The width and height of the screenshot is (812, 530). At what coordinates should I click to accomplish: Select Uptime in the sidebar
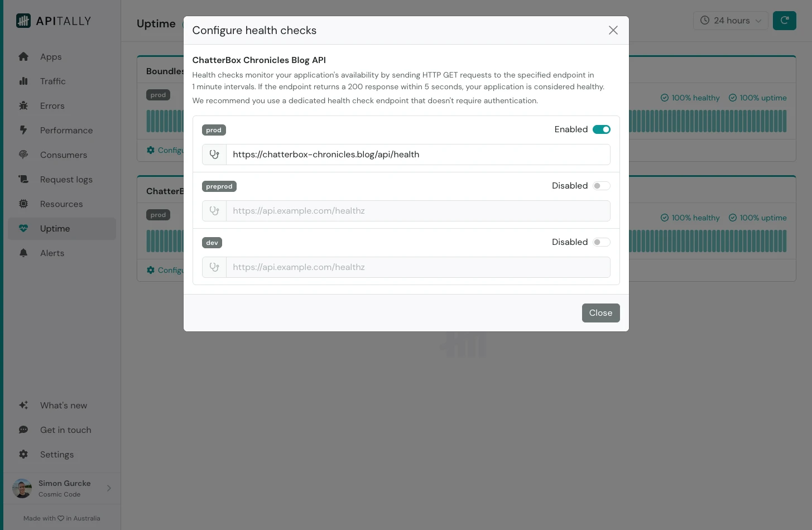(x=55, y=228)
